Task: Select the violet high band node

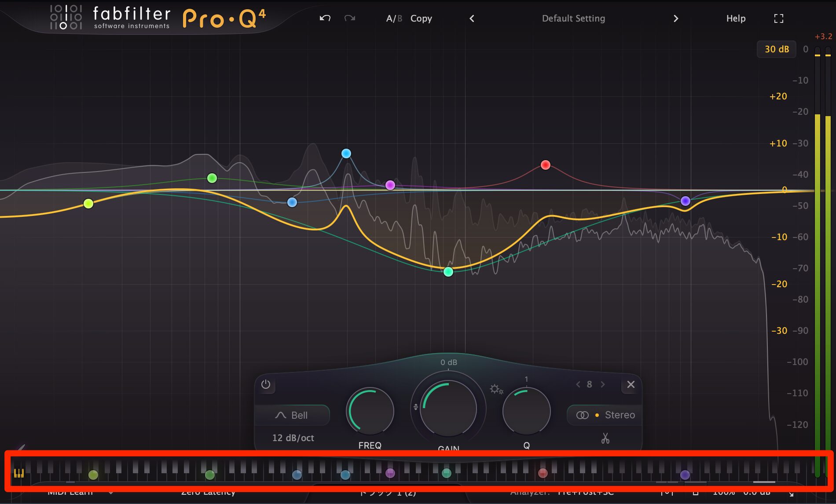Action: point(686,201)
